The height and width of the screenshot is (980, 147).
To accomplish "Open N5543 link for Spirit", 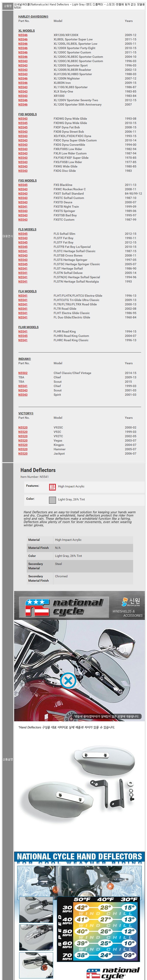I will point(23,394).
